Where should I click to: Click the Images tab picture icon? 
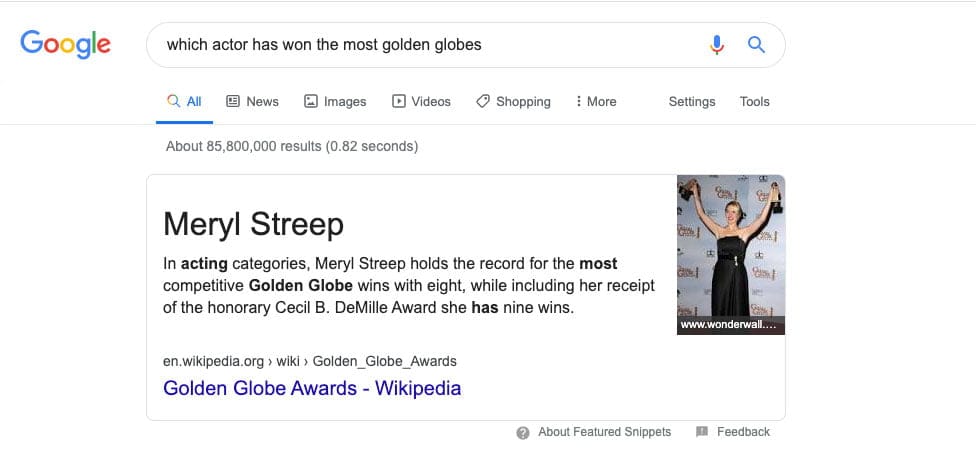tap(311, 101)
